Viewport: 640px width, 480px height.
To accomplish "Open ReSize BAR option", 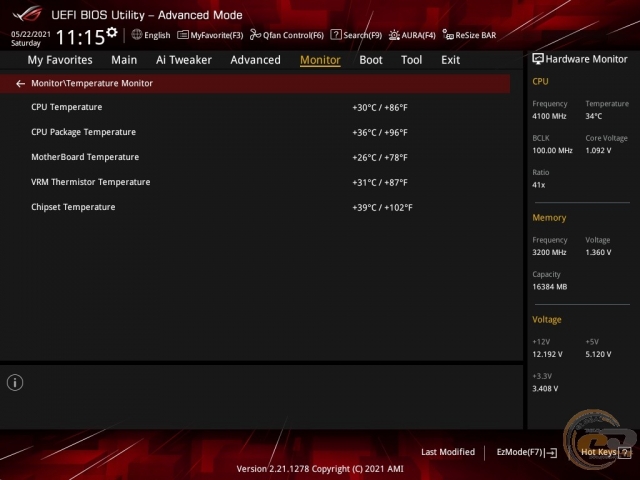I will click(469, 35).
